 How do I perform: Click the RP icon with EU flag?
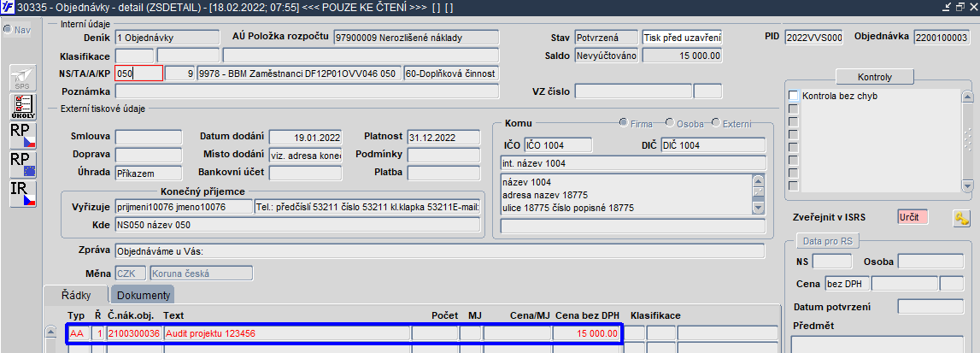pos(23,165)
